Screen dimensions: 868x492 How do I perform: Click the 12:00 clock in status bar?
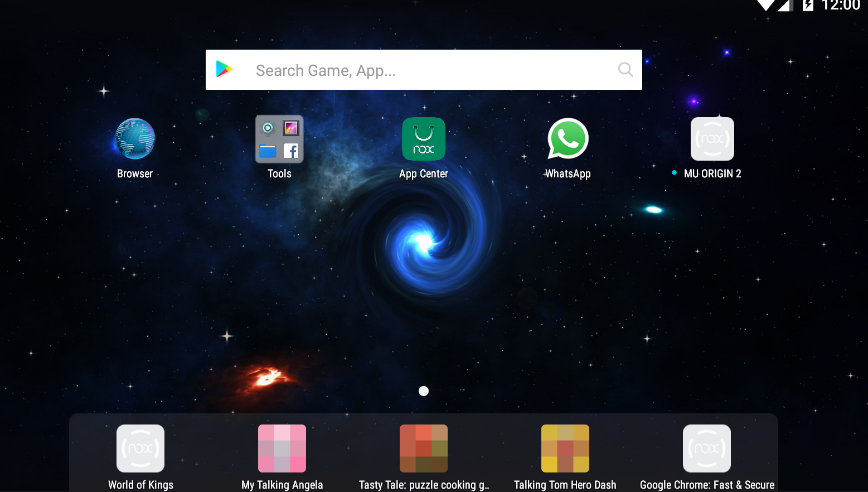pyautogui.click(x=841, y=5)
